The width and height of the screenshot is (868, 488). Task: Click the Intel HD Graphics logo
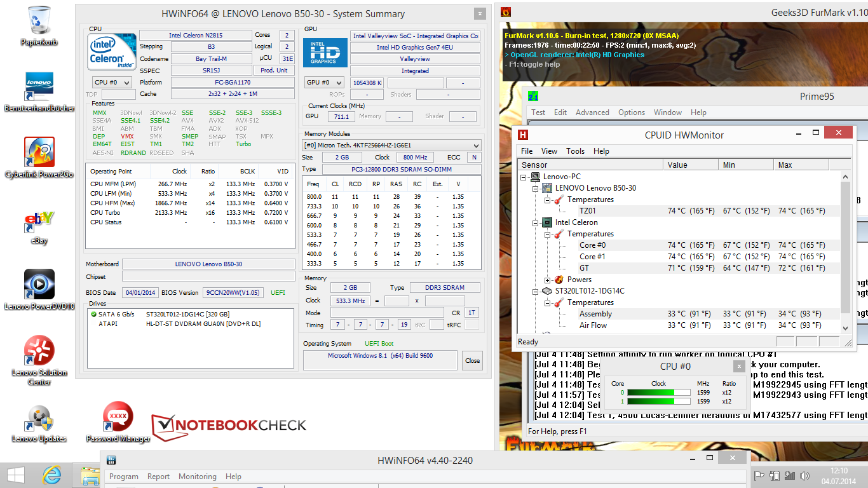[x=325, y=52]
